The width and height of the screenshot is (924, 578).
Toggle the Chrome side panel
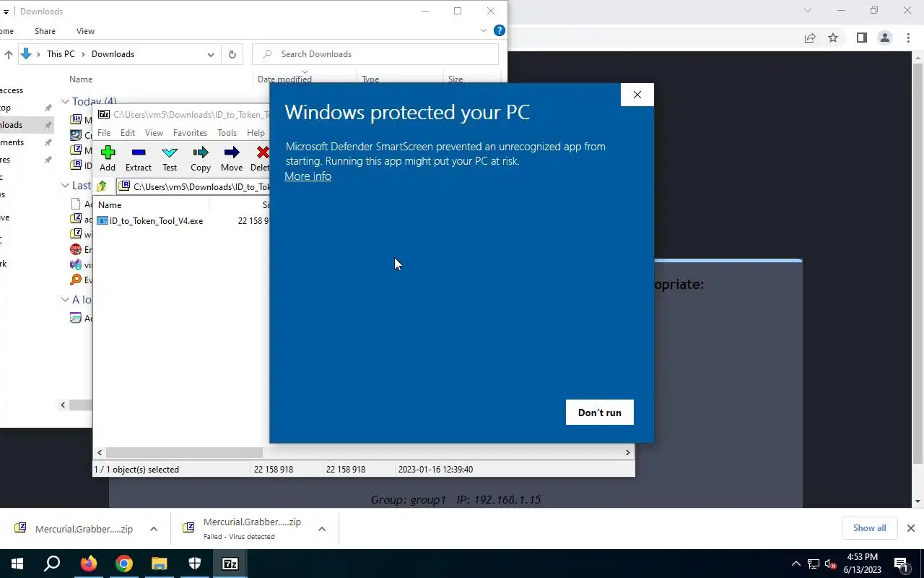[861, 38]
